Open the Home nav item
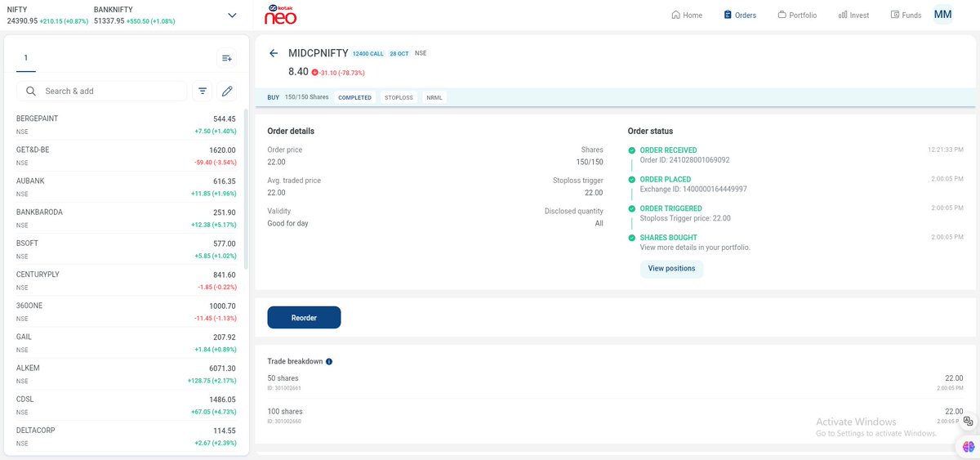Screen dimensions: 980x460 (687, 15)
